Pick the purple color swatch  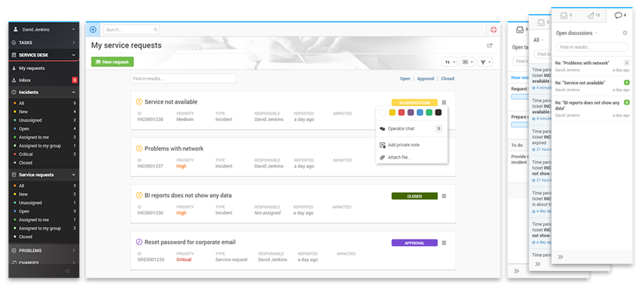pyautogui.click(x=411, y=113)
